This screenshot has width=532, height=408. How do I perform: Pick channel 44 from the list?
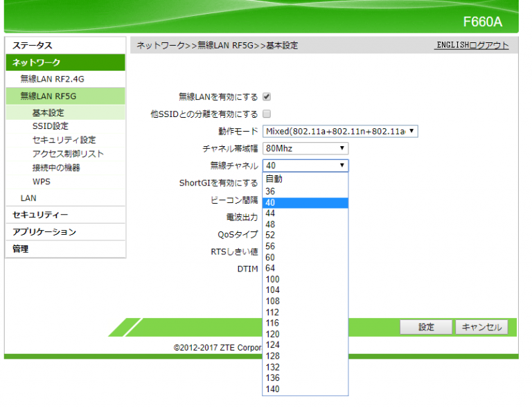click(305, 213)
